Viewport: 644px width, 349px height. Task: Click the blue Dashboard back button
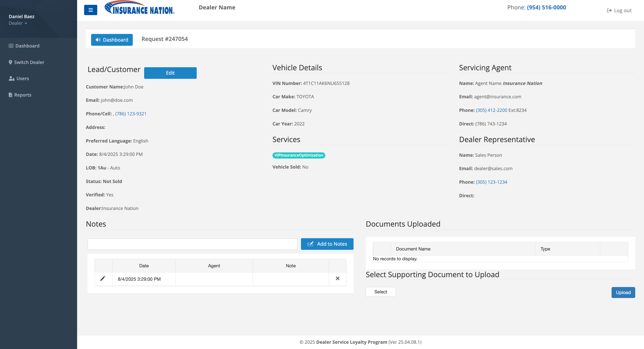(112, 40)
